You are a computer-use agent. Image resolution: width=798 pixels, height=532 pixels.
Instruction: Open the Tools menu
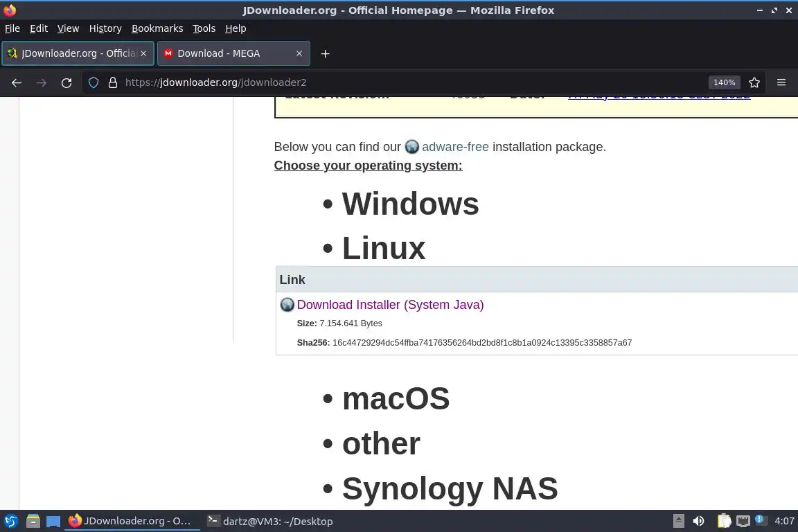coord(204,28)
